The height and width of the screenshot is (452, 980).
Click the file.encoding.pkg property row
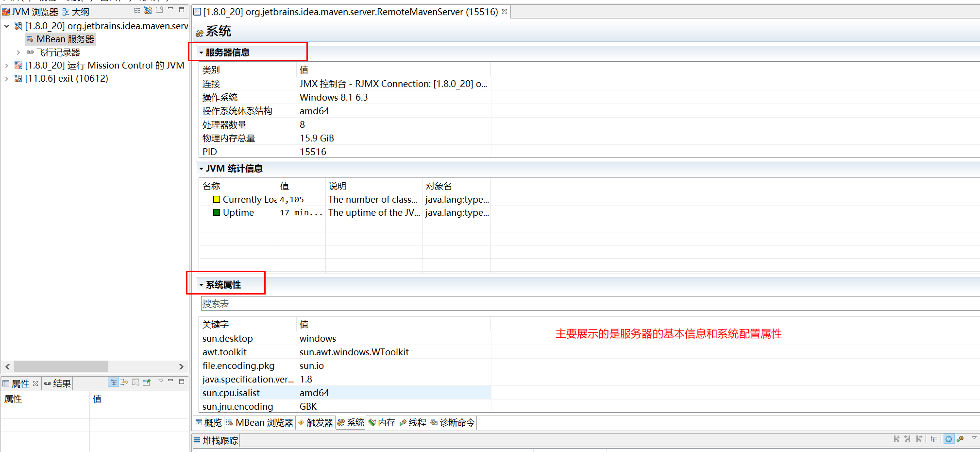[345, 365]
